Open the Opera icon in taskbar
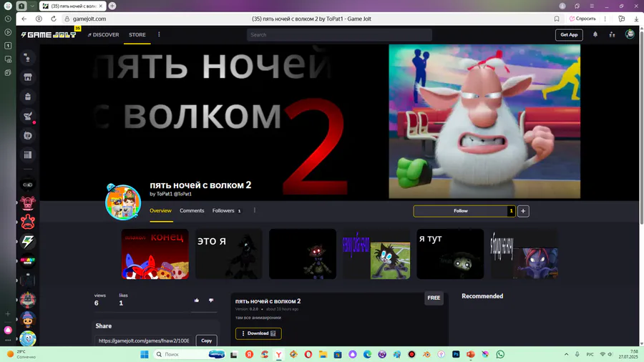This screenshot has height=362, width=644. click(x=308, y=355)
